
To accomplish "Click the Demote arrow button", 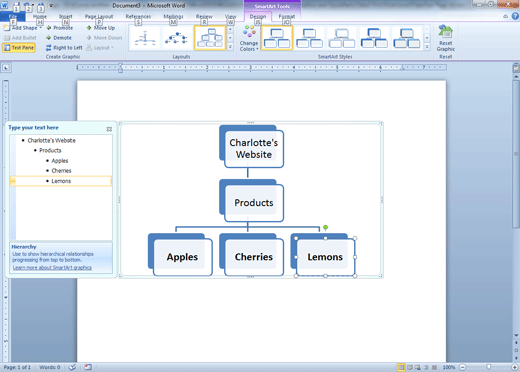I will [x=49, y=38].
